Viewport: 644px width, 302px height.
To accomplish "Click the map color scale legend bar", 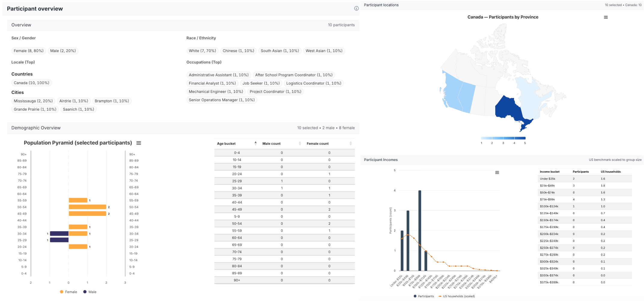I will (x=503, y=138).
